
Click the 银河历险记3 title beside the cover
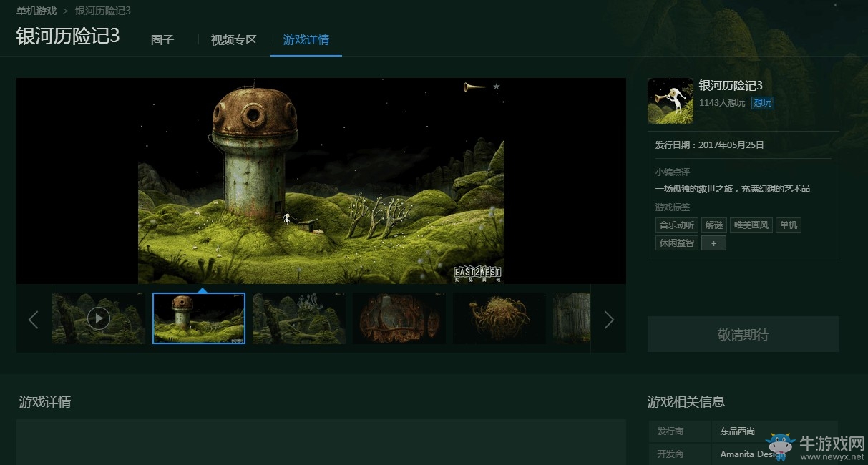[x=731, y=86]
